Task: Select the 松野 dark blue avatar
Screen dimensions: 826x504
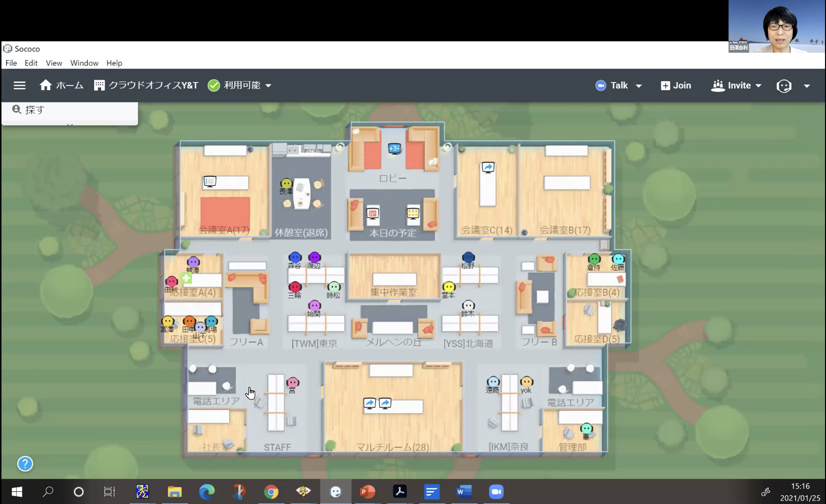Action: (x=468, y=257)
